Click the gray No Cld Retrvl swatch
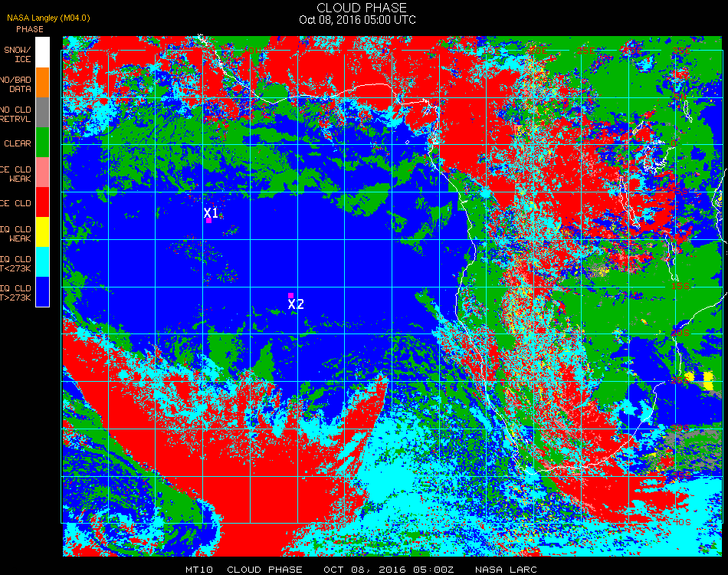 pyautogui.click(x=42, y=113)
